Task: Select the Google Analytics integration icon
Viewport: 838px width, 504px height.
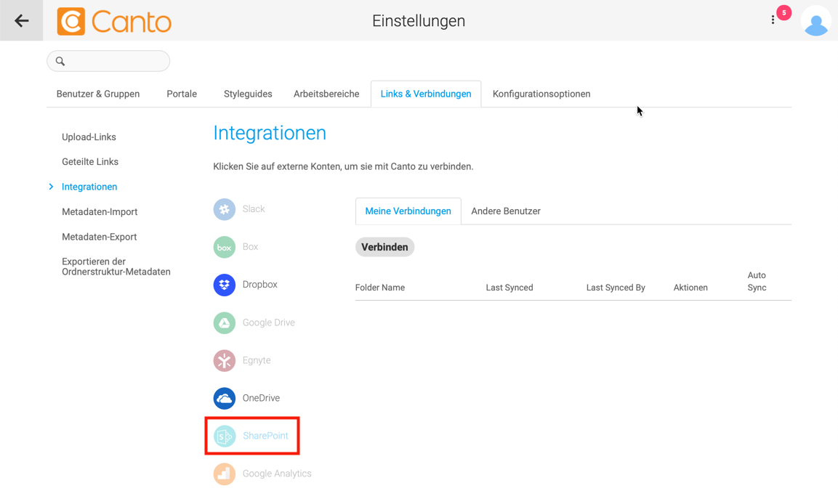Action: pos(225,474)
